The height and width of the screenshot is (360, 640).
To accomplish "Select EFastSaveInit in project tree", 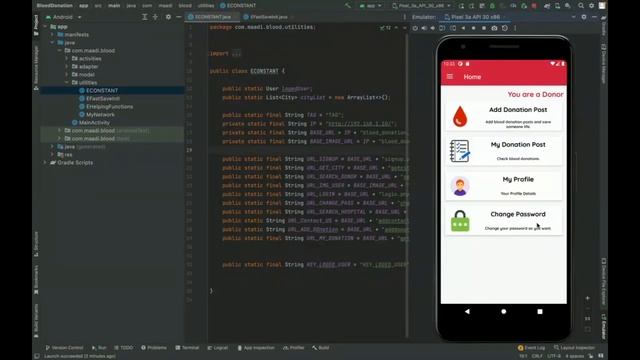I will (x=103, y=98).
